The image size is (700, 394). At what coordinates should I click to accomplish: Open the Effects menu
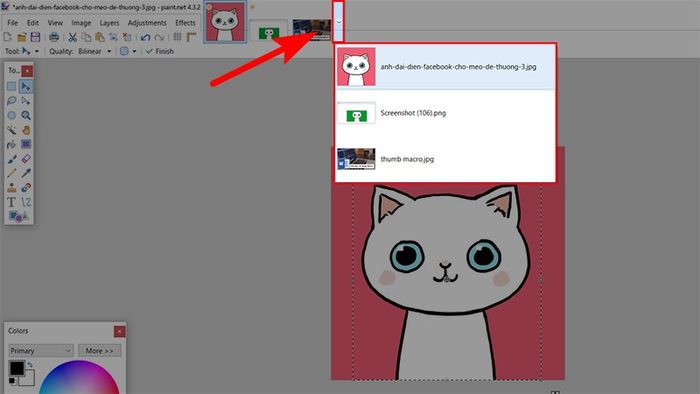click(x=185, y=23)
